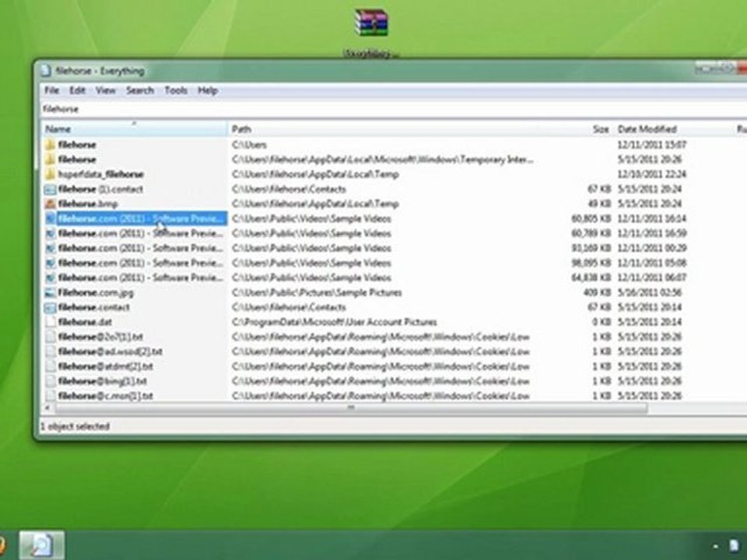Click the filehorse@ad.wsod[2].txt file icon

50,352
